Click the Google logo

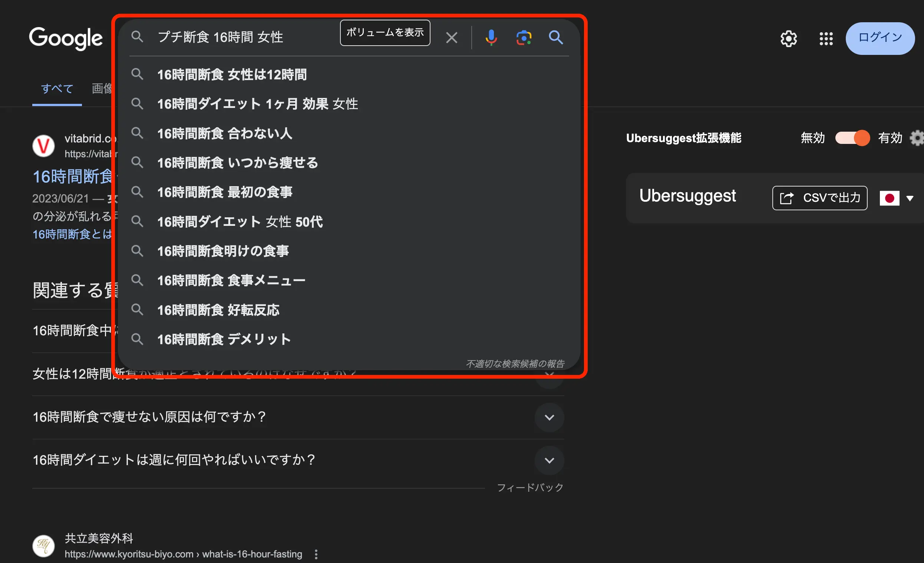pos(66,38)
